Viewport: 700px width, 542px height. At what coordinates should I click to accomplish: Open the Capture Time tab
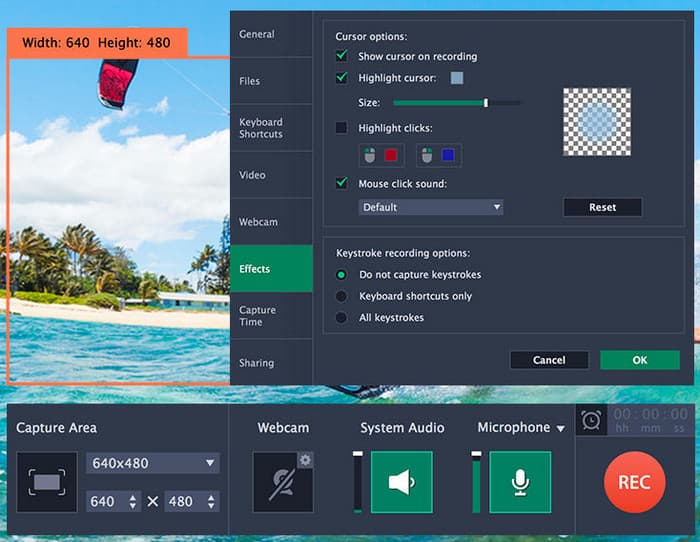(x=271, y=316)
